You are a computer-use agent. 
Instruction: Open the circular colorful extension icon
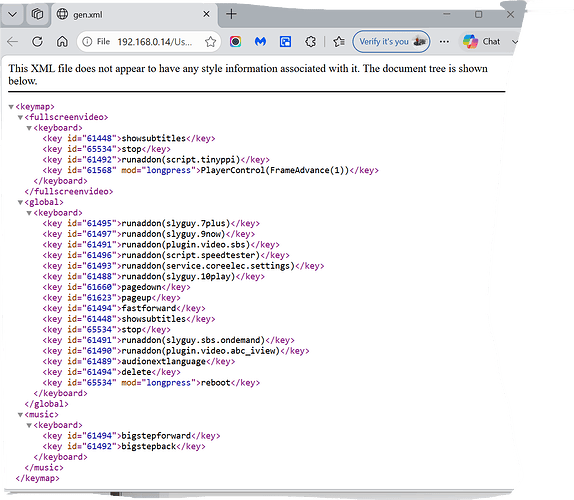(235, 42)
